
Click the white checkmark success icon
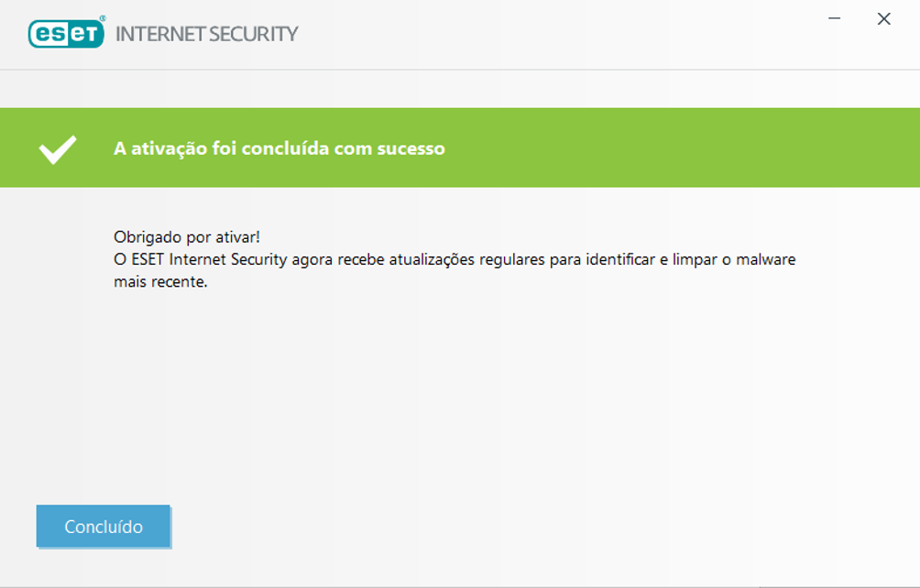click(58, 148)
